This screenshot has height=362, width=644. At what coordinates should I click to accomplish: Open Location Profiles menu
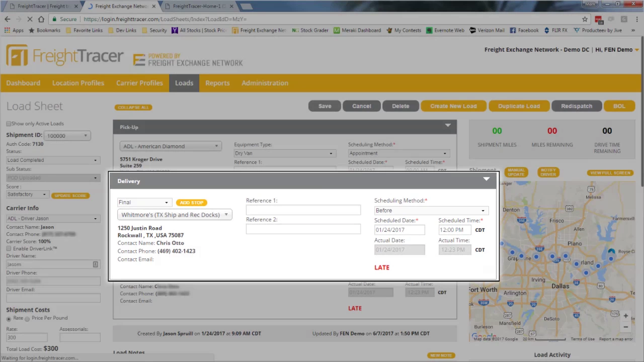tap(78, 83)
